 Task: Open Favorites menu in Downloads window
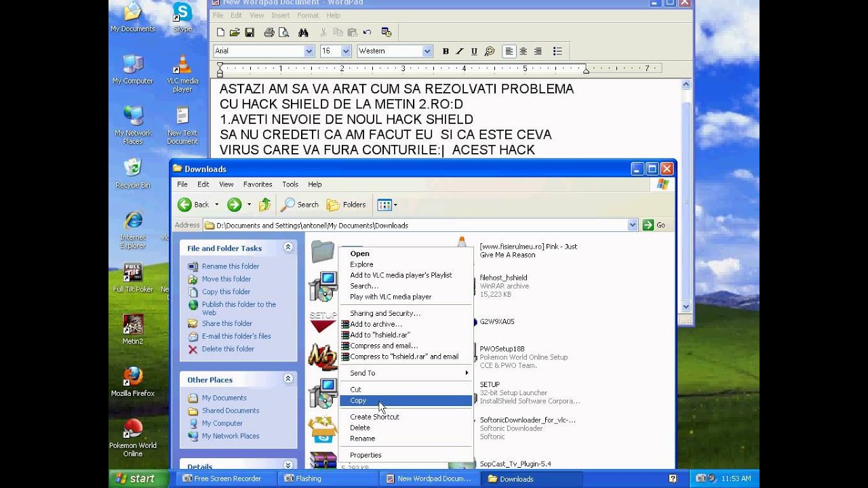258,184
